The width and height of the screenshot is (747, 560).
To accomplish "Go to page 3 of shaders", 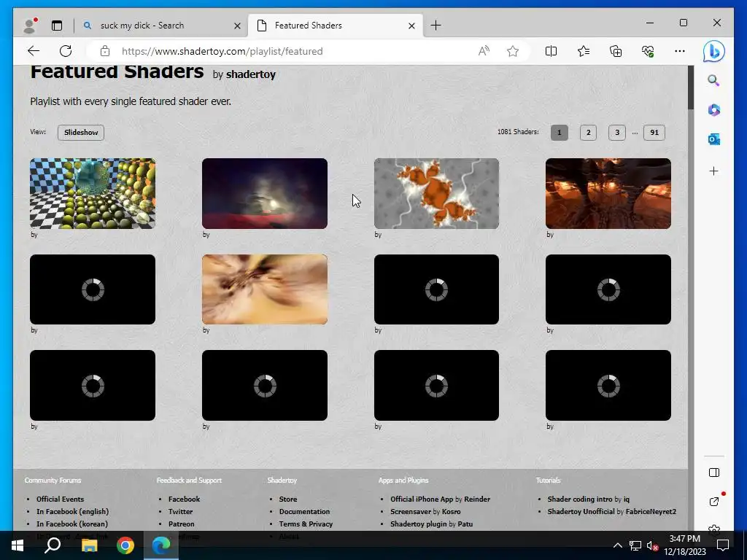I will point(617,133).
